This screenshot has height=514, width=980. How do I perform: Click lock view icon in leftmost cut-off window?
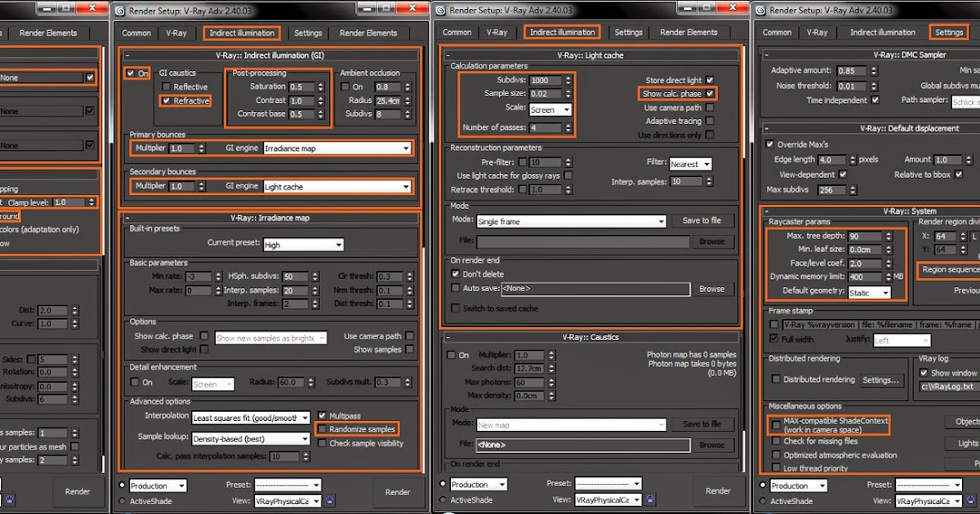point(9,499)
